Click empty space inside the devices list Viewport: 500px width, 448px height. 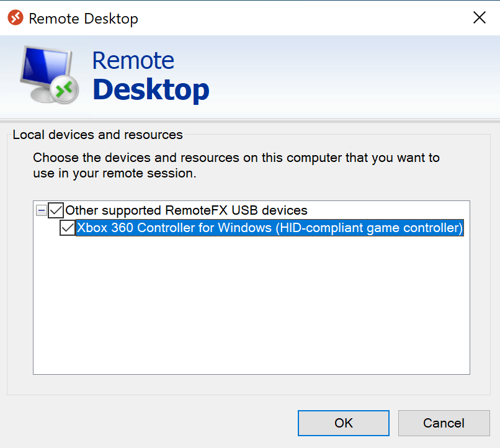(248, 310)
